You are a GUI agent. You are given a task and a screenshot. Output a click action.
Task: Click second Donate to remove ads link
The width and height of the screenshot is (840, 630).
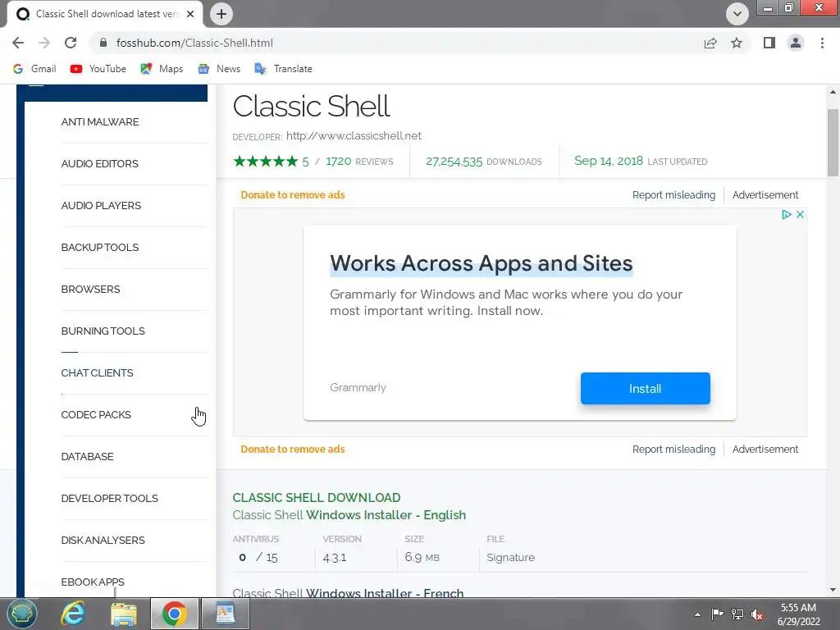293,450
